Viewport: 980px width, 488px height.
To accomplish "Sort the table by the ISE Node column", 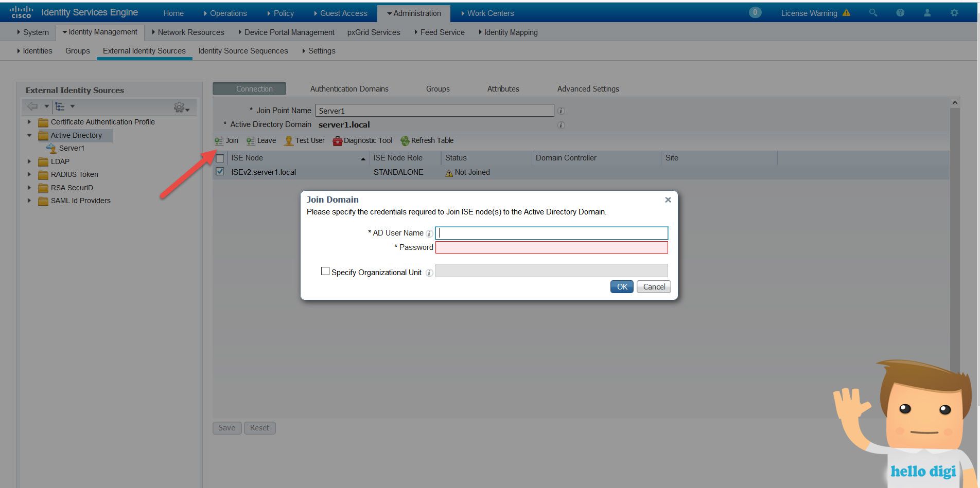I will [298, 158].
